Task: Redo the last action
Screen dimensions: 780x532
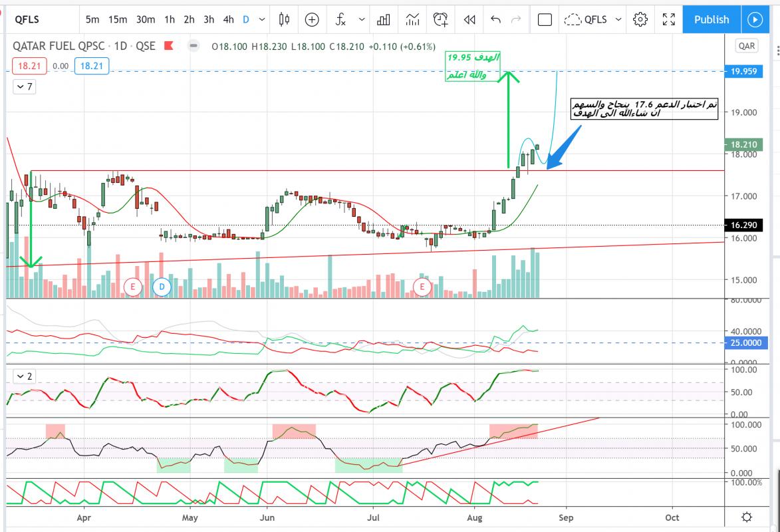Action: tap(517, 19)
